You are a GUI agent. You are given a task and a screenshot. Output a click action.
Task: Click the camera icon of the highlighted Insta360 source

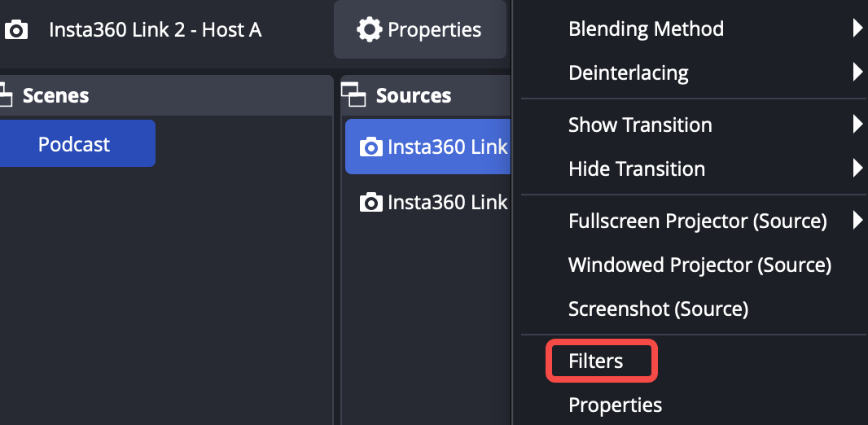[371, 147]
